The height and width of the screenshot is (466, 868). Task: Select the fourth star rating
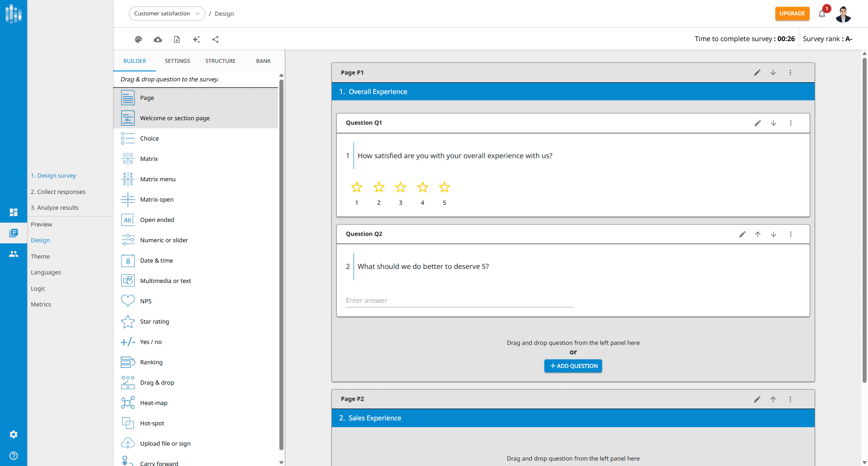pos(423,187)
